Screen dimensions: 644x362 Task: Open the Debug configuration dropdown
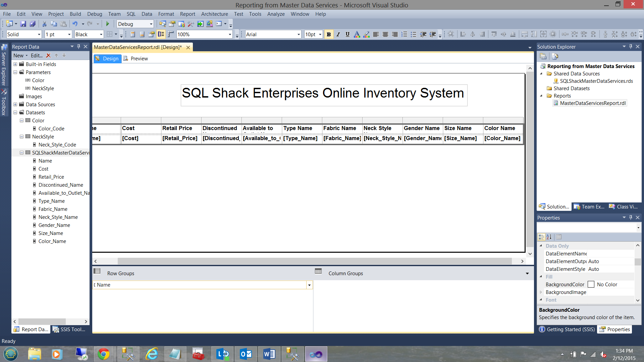(x=151, y=24)
